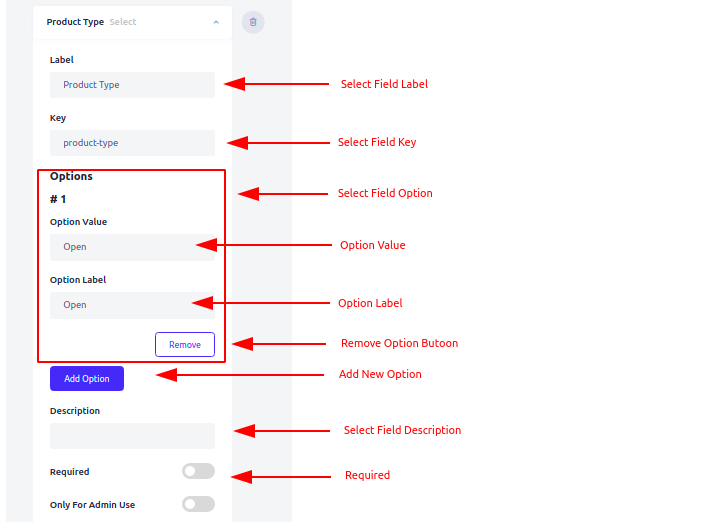Viewport: 721px width, 522px height.
Task: Collapse the Product Type panel chevron
Action: point(216,22)
